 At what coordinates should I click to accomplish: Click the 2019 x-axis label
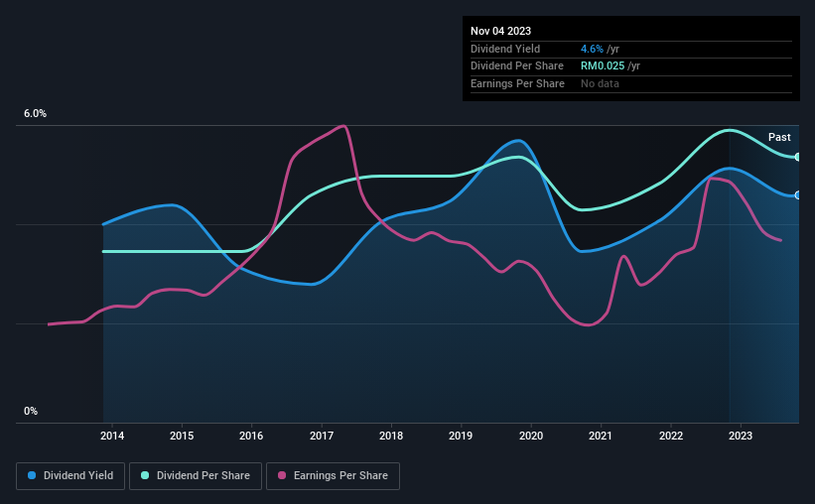[461, 436]
